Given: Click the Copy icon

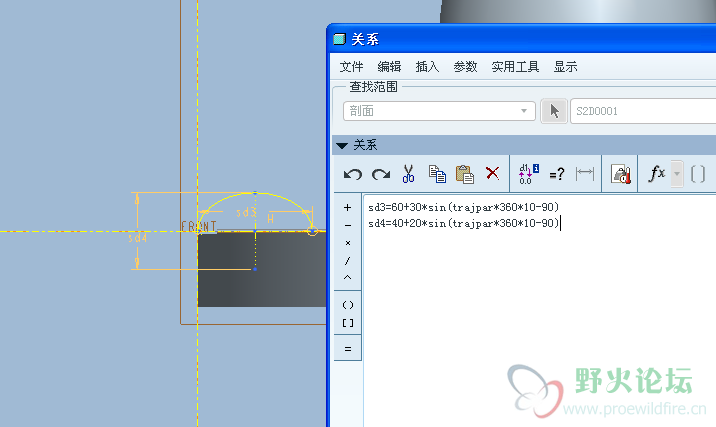Looking at the screenshot, I should pyautogui.click(x=437, y=174).
